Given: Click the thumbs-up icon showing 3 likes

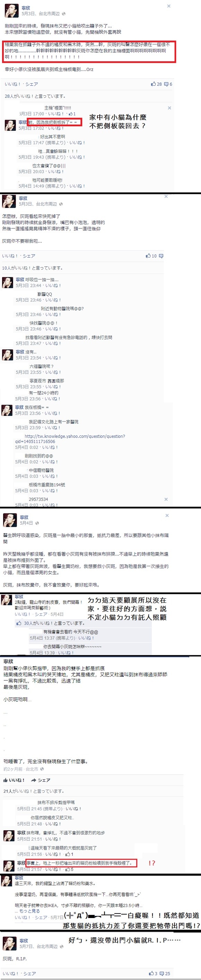Looking at the screenshot, I should pos(151,973).
